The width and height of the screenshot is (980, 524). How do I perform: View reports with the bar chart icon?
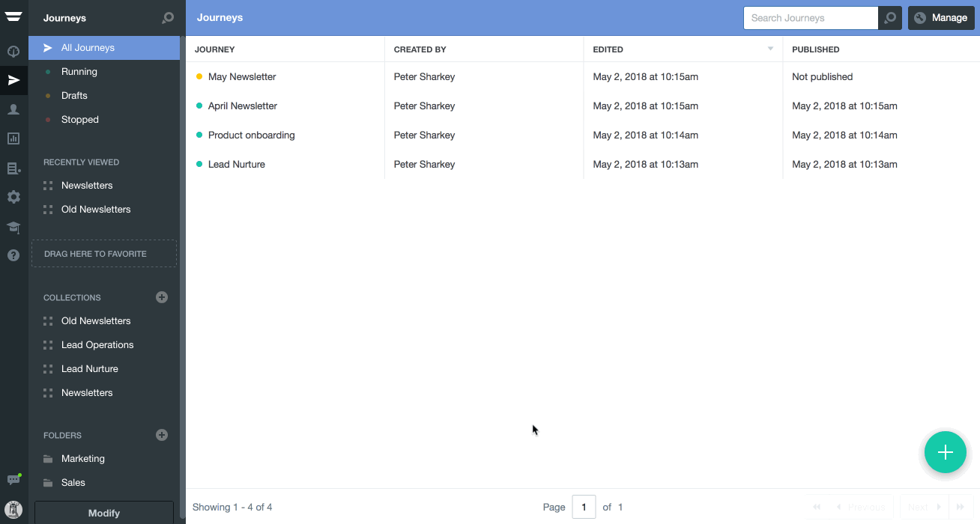(x=13, y=138)
